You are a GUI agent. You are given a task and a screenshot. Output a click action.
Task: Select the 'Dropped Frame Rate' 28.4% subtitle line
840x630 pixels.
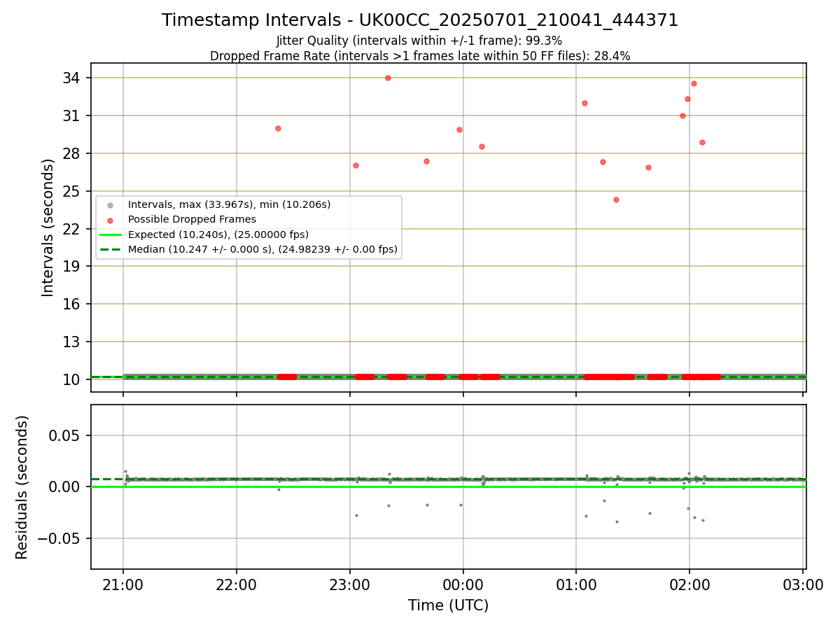click(x=420, y=56)
